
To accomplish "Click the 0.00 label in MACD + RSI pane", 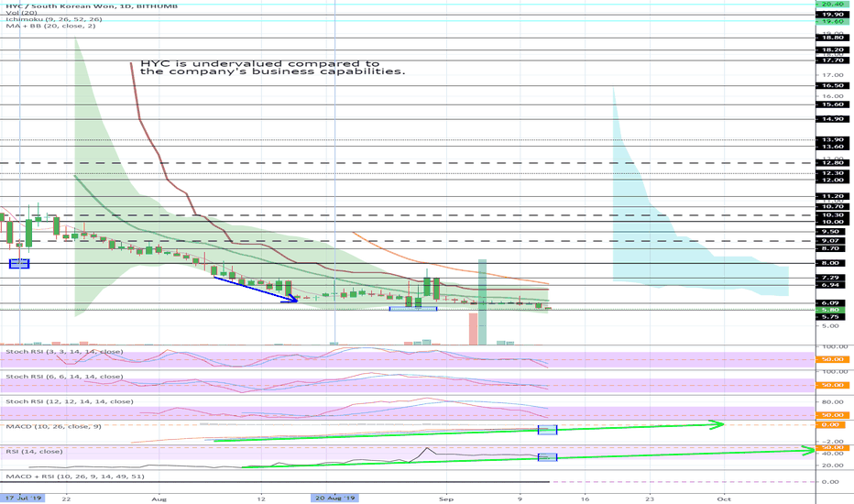I will click(x=830, y=482).
